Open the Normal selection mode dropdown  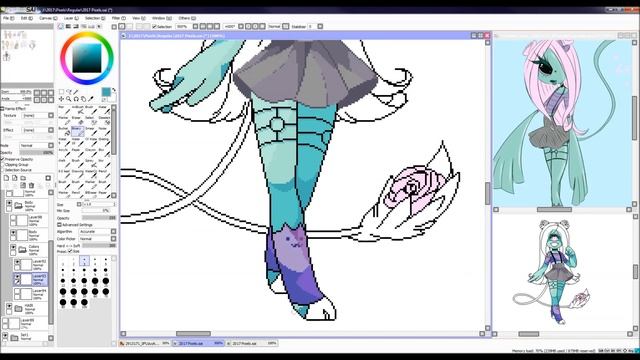coord(286,27)
